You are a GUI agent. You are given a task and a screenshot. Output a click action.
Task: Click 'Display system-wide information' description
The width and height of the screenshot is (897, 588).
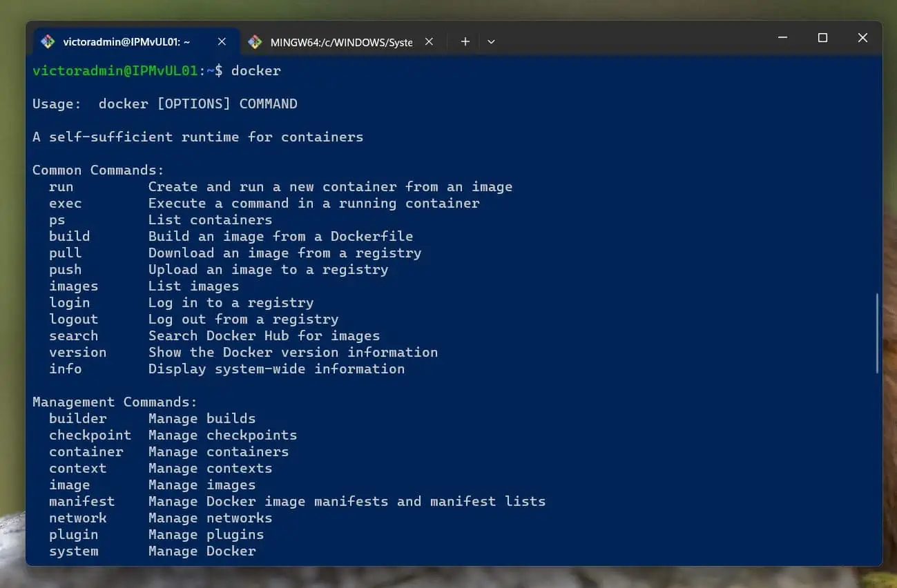pos(277,369)
